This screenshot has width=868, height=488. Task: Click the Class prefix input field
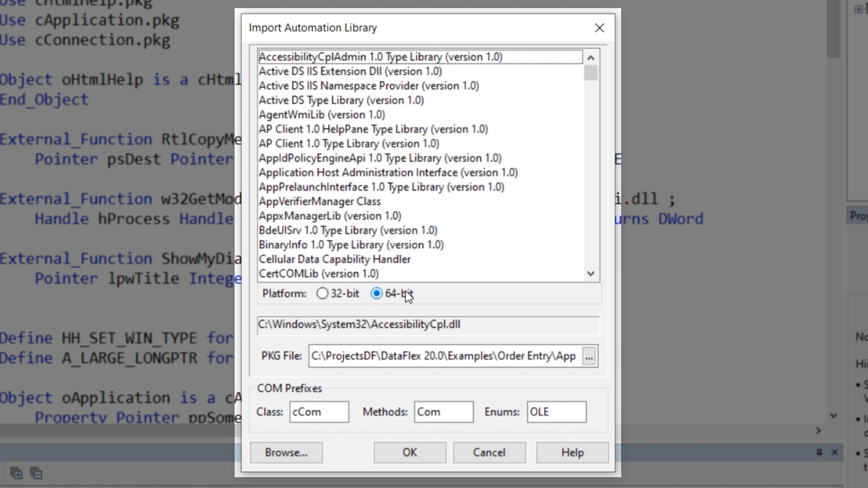coord(319,412)
